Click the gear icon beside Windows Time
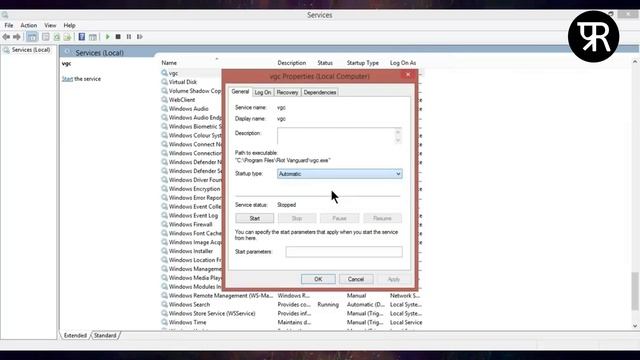The width and height of the screenshot is (640, 360). tap(164, 322)
